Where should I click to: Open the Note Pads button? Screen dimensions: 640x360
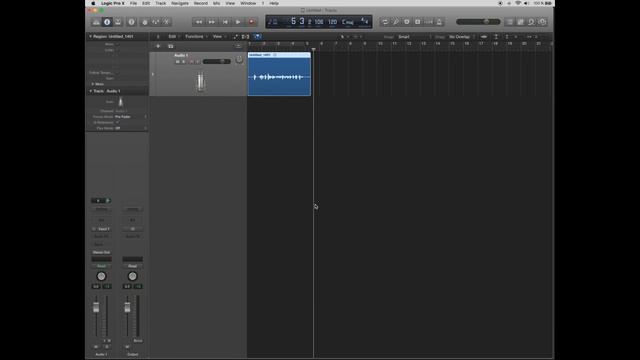(x=520, y=22)
